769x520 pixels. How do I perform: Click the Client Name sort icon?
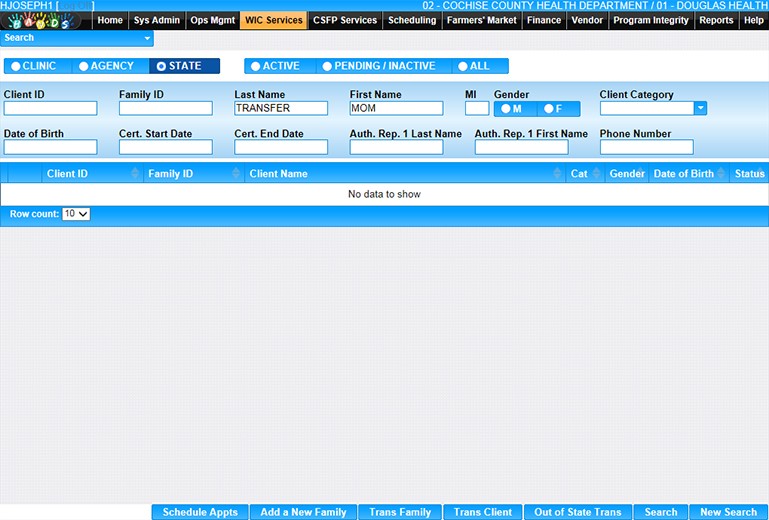coord(557,174)
